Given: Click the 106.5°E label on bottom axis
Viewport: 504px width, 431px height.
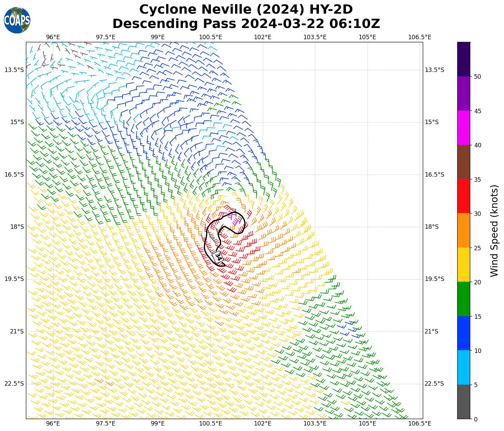Looking at the screenshot, I should [x=420, y=423].
